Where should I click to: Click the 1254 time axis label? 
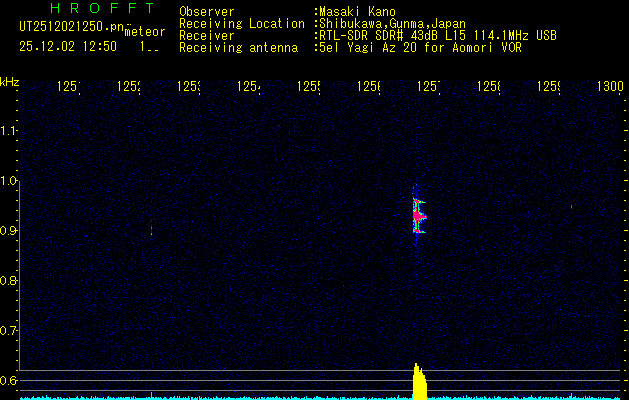pos(249,86)
